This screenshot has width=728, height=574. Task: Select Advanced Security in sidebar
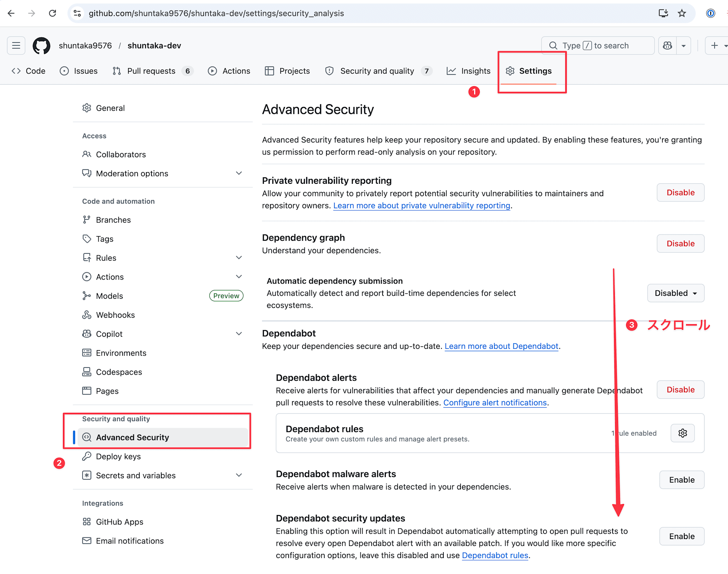pyautogui.click(x=163, y=437)
